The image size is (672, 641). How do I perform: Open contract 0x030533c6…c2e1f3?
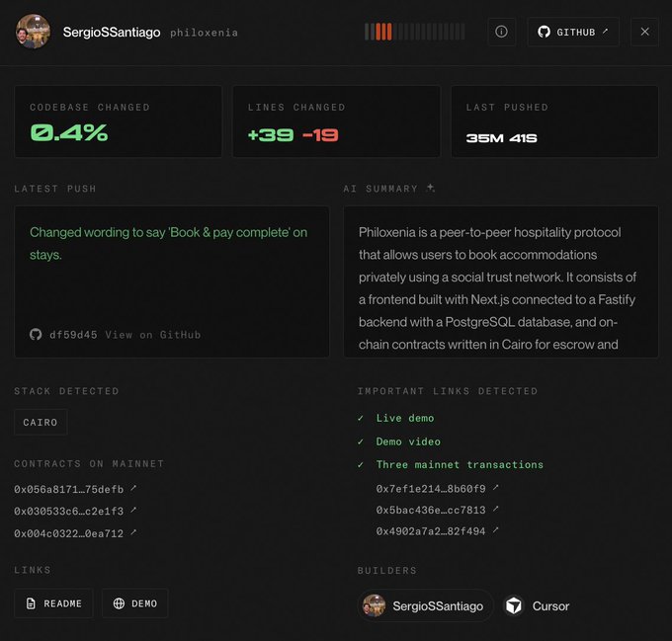point(68,511)
